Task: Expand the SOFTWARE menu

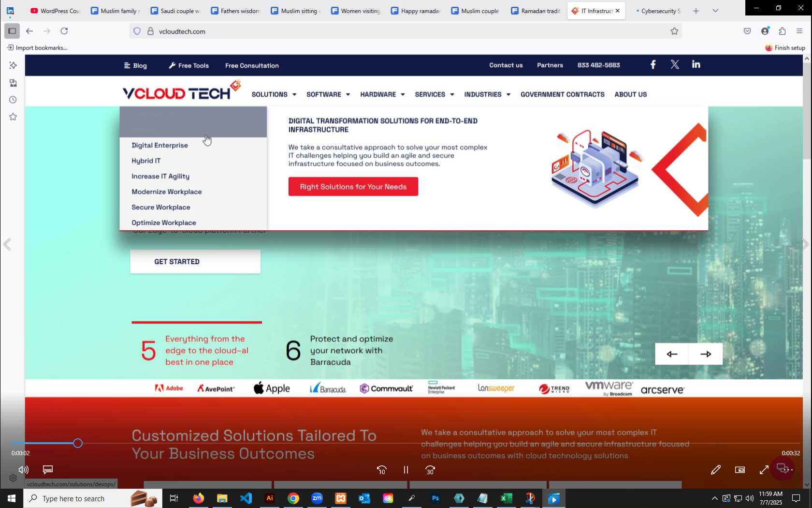Action: [328, 94]
